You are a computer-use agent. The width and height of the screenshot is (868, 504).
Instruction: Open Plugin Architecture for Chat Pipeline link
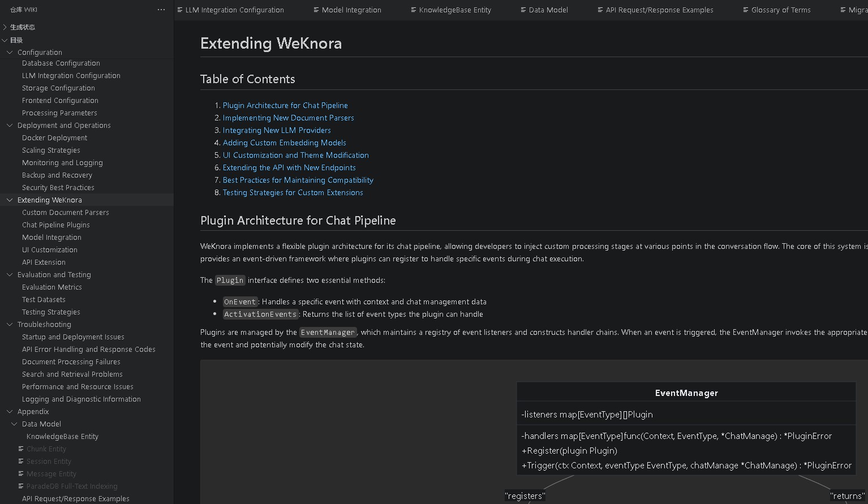(285, 105)
